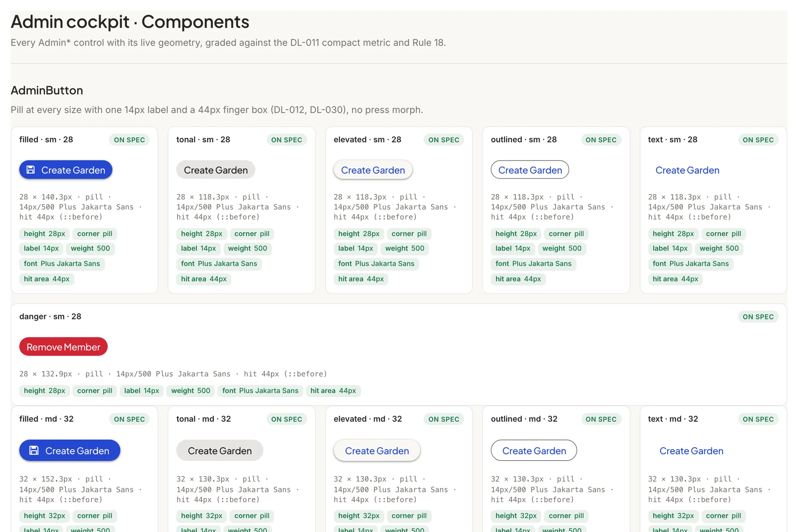Click the 'Admin cockpit · Components' page title

(x=130, y=22)
